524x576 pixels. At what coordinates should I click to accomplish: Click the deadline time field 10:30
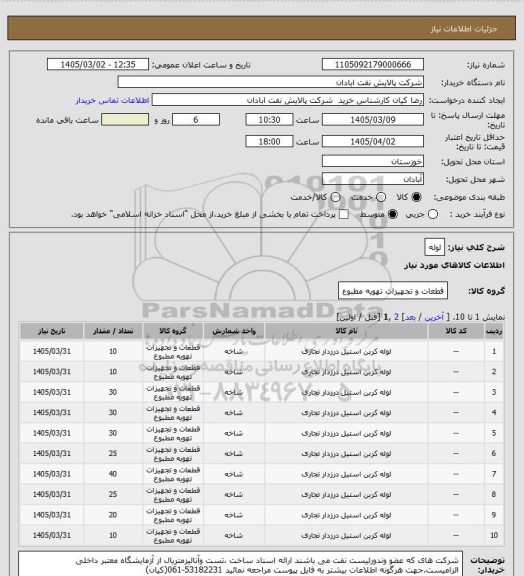tap(269, 120)
